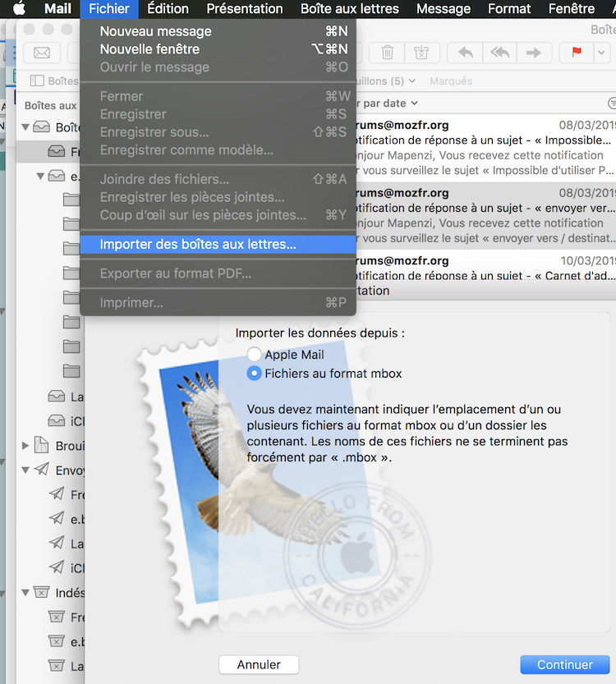Collapse the Envoyés mailbox triangle
This screenshot has width=616, height=684.
click(25, 471)
